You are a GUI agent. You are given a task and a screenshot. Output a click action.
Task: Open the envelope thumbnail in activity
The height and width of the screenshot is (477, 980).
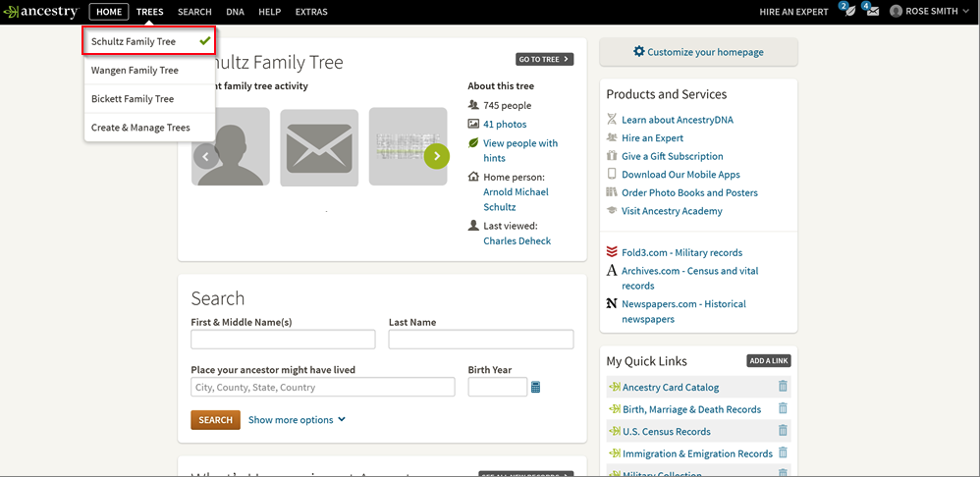point(319,147)
